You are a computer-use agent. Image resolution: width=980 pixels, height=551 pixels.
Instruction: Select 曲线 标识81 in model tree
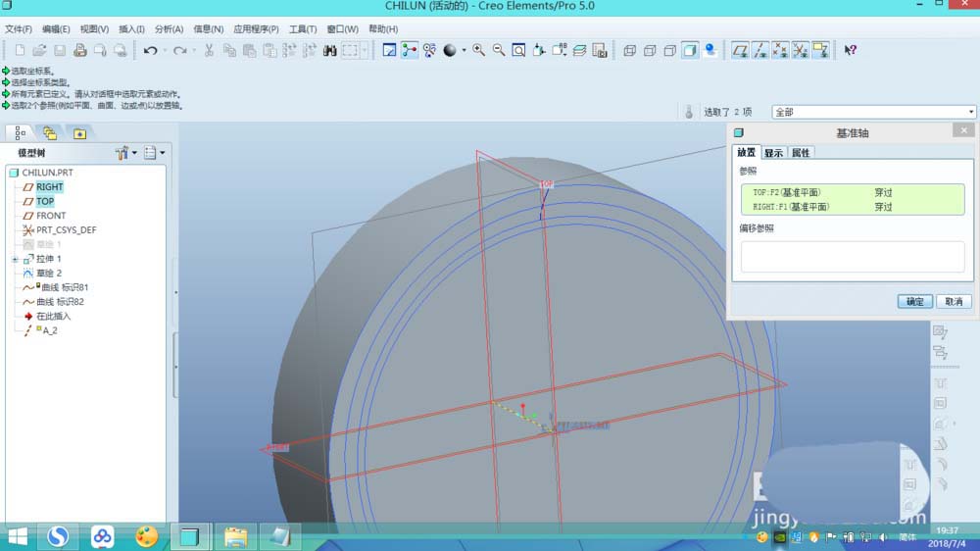65,287
